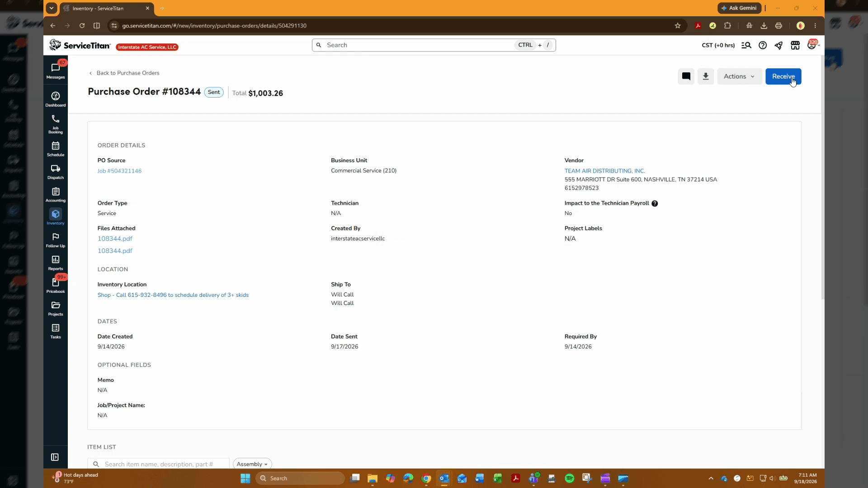Click the Sent status badge
Viewport: 868px width, 488px height.
click(x=214, y=92)
